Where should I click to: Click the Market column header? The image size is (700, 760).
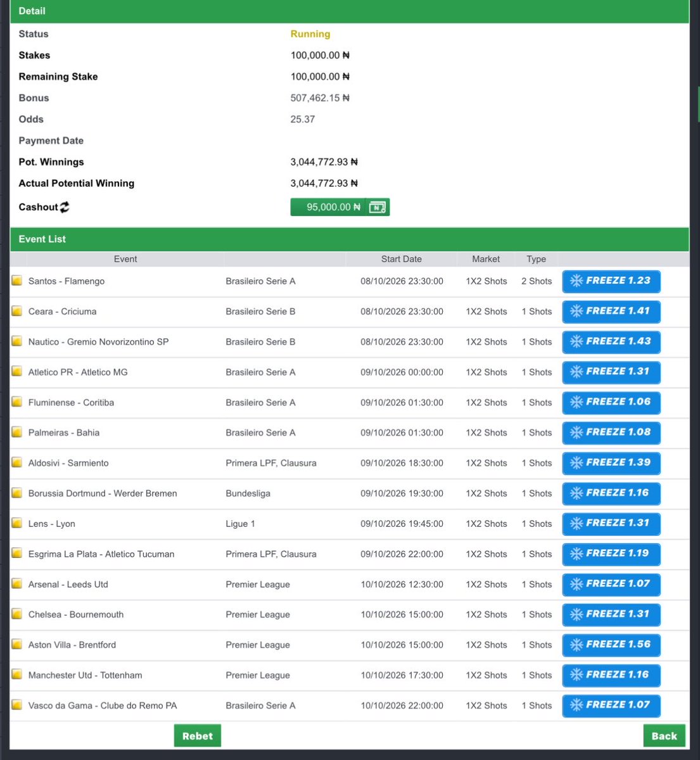coord(486,259)
